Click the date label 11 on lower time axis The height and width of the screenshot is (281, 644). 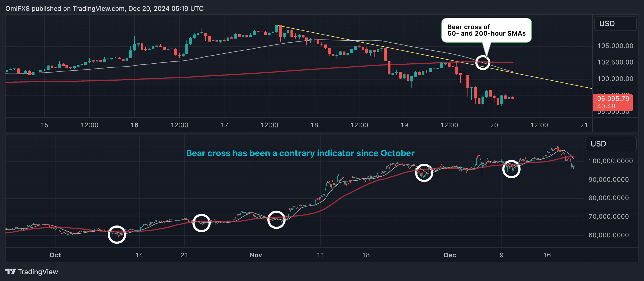[x=320, y=255]
